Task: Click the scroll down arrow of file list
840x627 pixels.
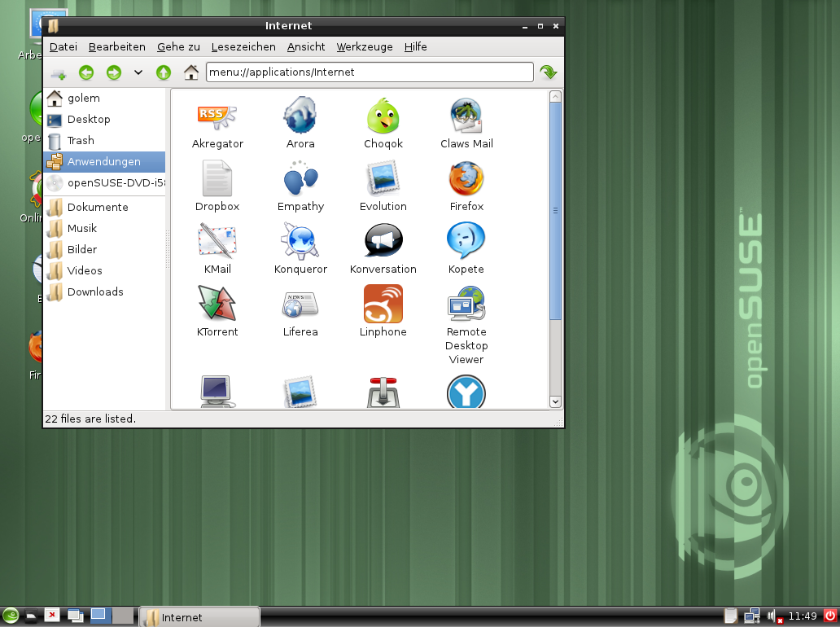Action: (555, 401)
